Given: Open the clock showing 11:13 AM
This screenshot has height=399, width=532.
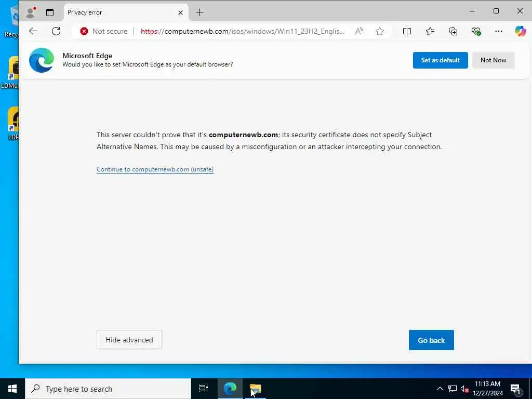Looking at the screenshot, I should [487, 389].
